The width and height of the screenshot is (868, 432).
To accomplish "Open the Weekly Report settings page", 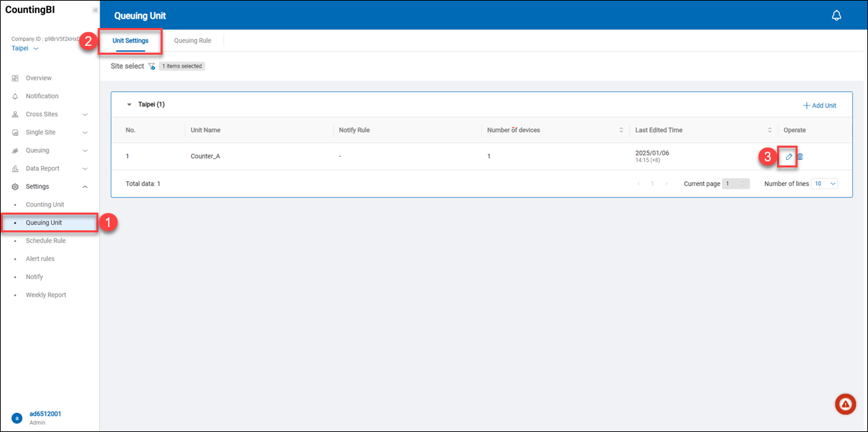I will [46, 295].
